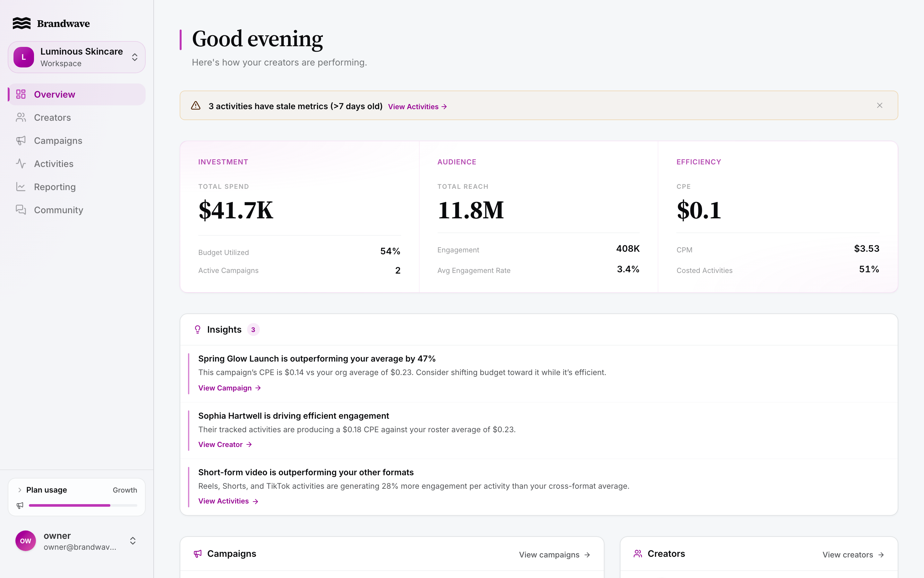Click the Active Campaigns count 2
This screenshot has height=578, width=924.
398,271
